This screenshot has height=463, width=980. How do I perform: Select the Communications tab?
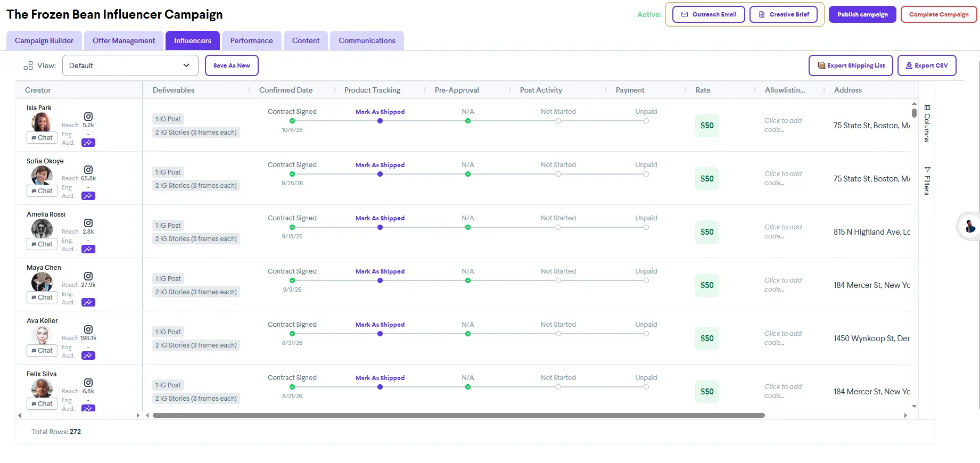click(x=367, y=40)
